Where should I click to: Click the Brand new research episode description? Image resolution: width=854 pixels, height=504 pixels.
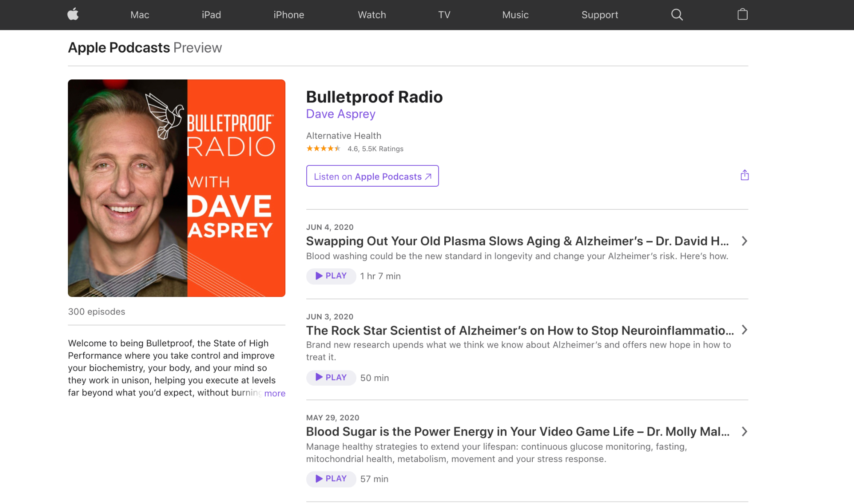pos(519,351)
